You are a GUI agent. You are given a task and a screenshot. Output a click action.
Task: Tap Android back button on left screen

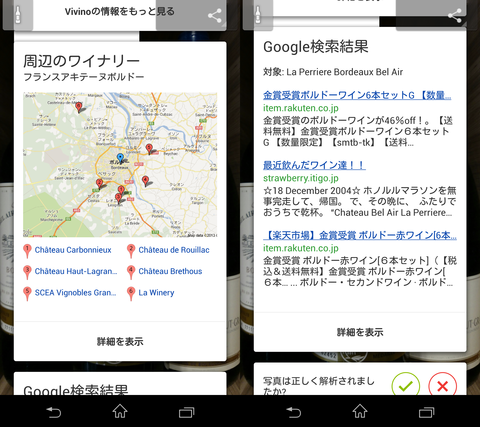click(54, 412)
